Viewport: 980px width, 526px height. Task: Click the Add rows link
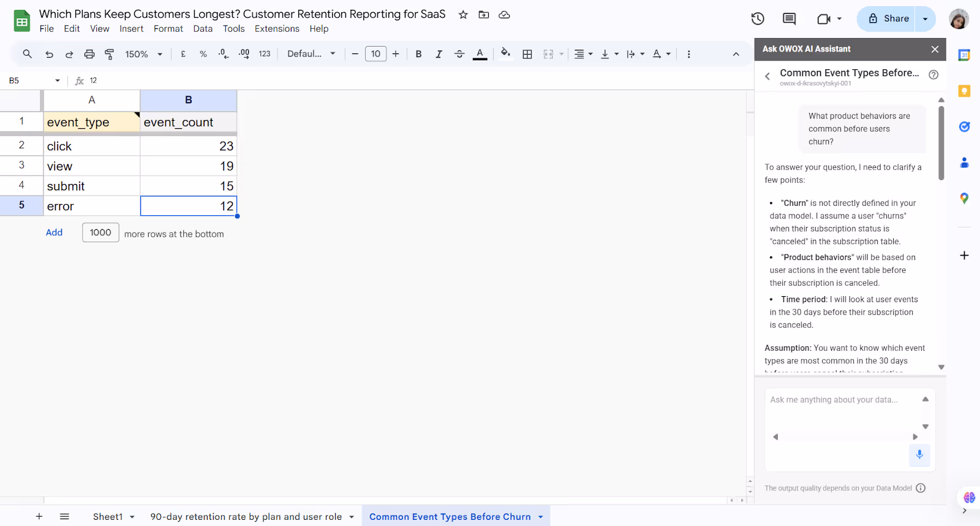tap(54, 232)
